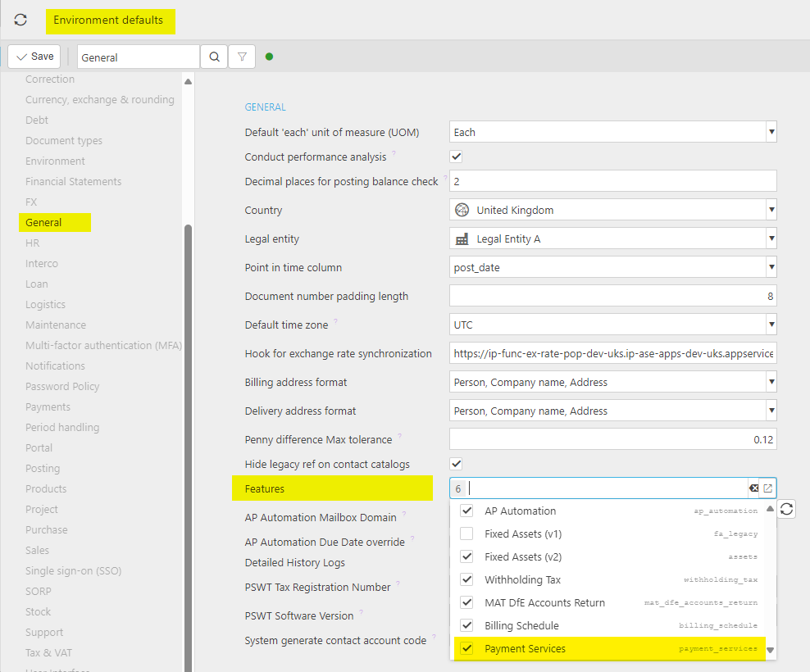Click the Penny difference Max tolerance field
Screen dimensions: 810x672
click(x=612, y=439)
